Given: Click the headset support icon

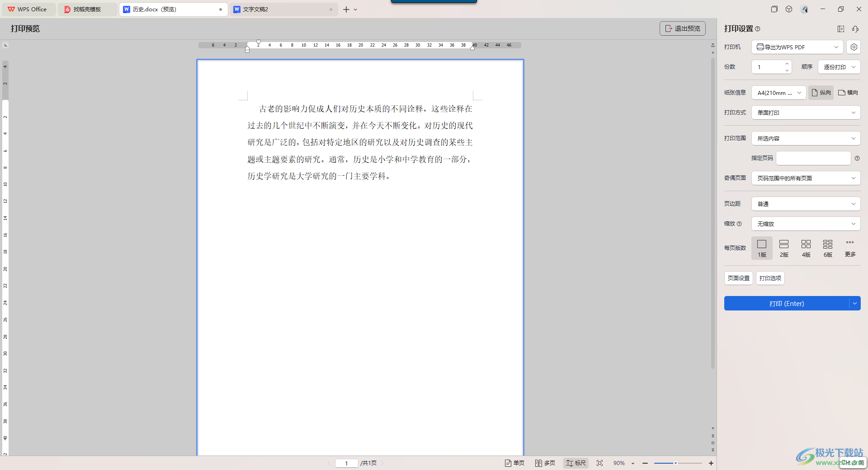Looking at the screenshot, I should click(x=855, y=29).
